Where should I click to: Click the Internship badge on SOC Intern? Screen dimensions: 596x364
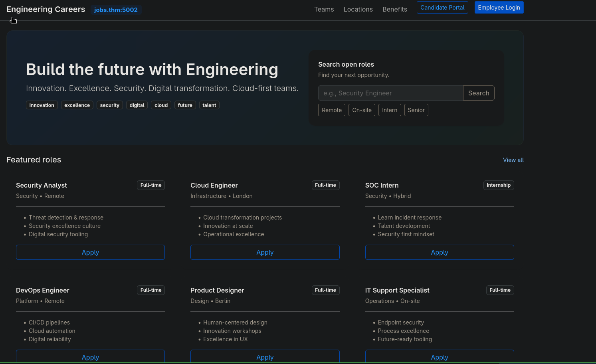(499, 185)
